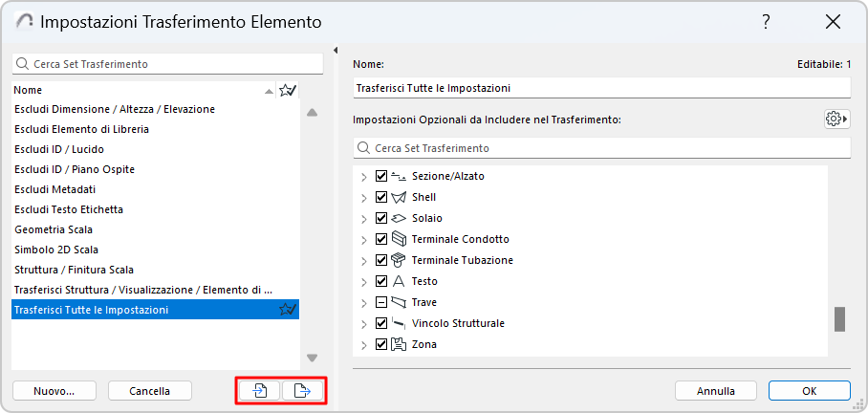Uncheck the Solaio checkbox

tap(381, 218)
